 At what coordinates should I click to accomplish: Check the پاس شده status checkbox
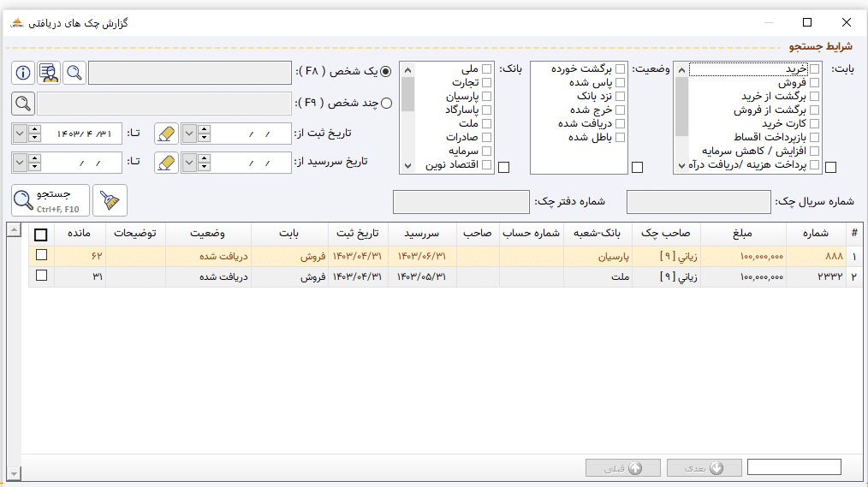620,82
